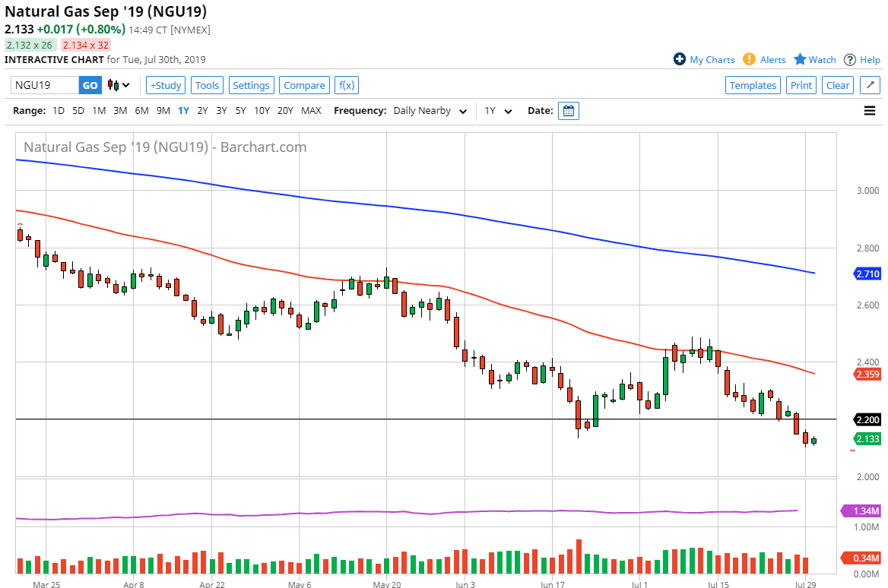This screenshot has height=588, width=888.
Task: Click the Alerts exclamation icon
Action: (750, 58)
